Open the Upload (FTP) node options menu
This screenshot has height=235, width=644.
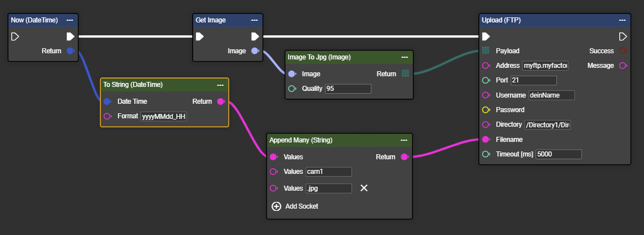[x=622, y=20]
